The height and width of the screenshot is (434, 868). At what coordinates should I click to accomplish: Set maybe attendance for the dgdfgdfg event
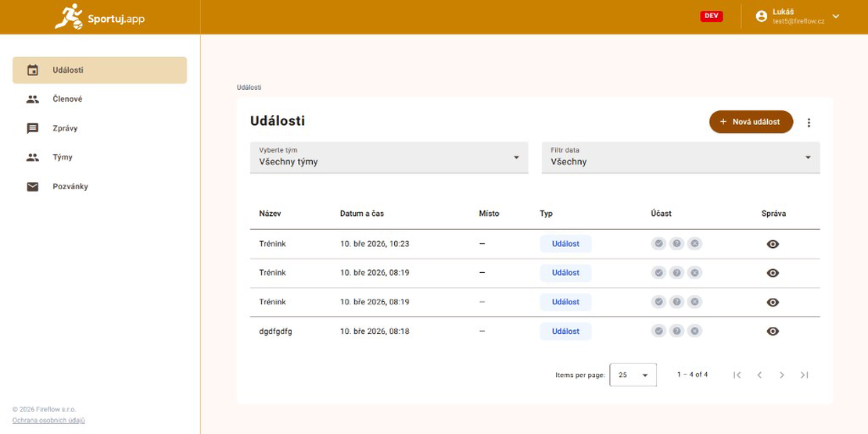pos(677,332)
